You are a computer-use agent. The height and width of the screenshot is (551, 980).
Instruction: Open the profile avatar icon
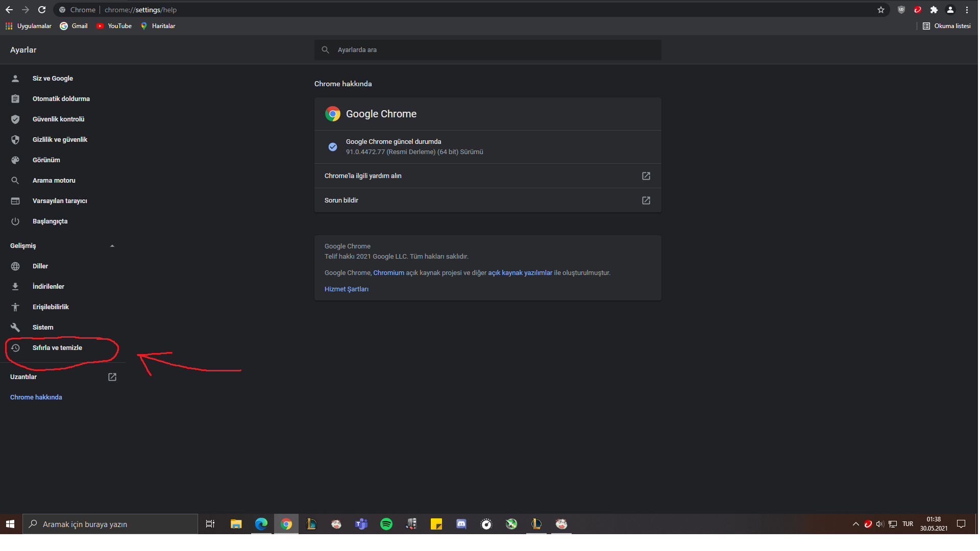[950, 10]
